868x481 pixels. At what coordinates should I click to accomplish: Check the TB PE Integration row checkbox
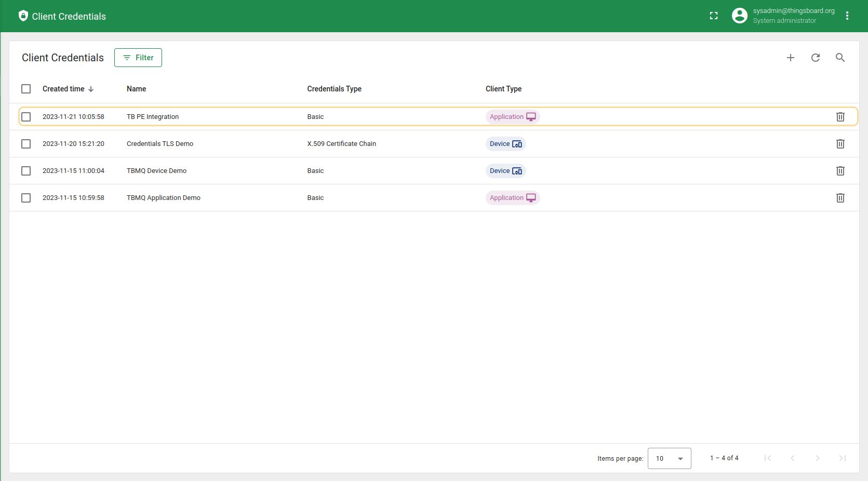26,117
